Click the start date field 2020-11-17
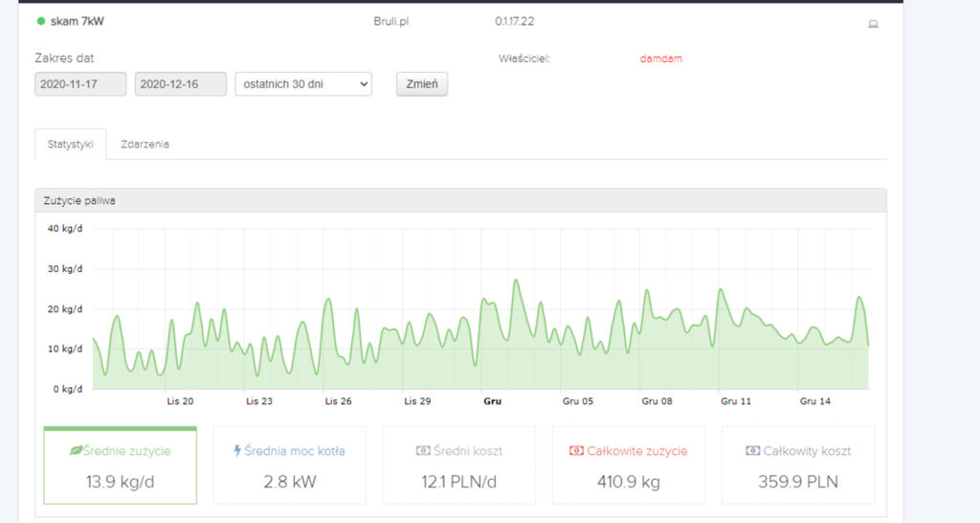The width and height of the screenshot is (980, 523). (x=80, y=84)
